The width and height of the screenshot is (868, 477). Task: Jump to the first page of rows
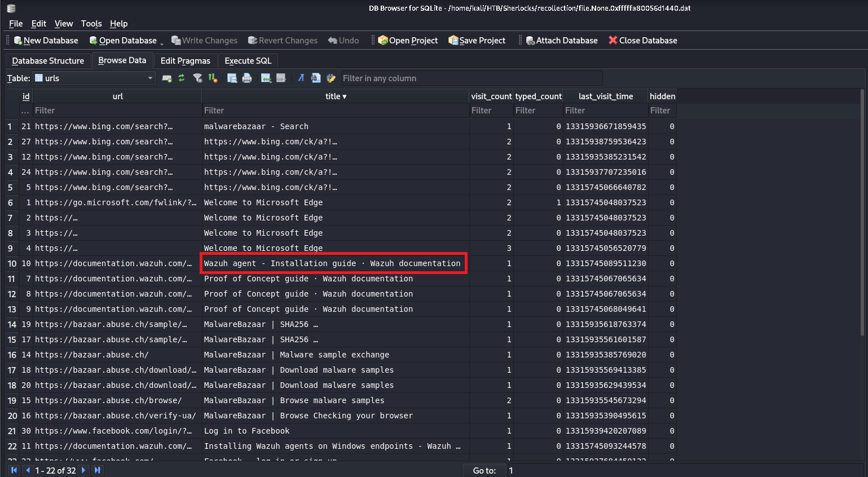tap(14, 470)
